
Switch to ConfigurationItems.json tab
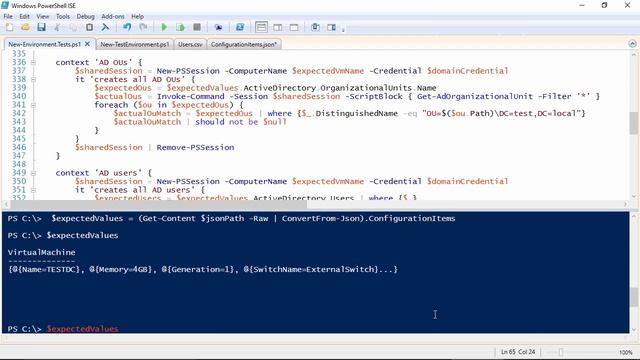pyautogui.click(x=244, y=44)
